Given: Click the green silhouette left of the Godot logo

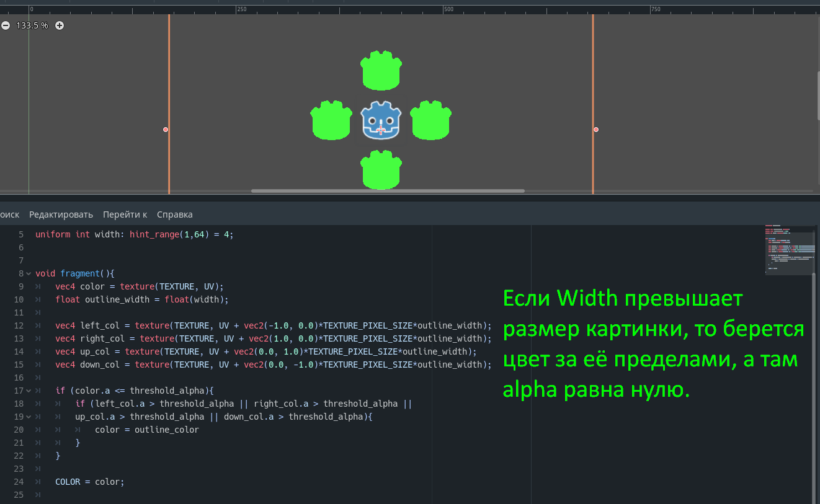Looking at the screenshot, I should click(331, 121).
